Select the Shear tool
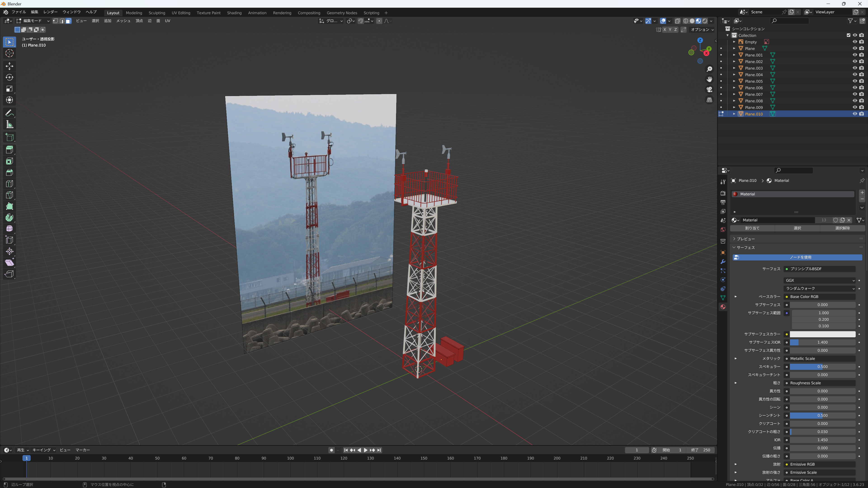Viewport: 868px width, 488px height. [x=9, y=263]
